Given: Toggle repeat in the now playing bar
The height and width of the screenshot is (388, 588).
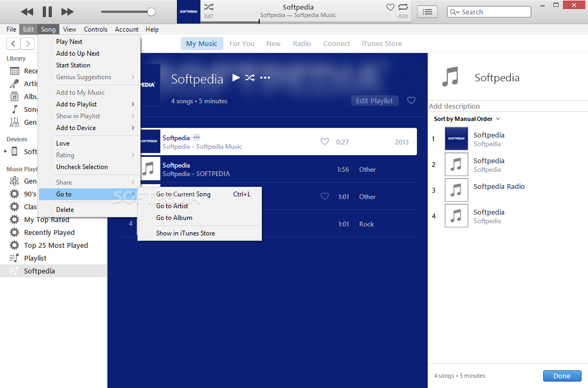Looking at the screenshot, I should [x=403, y=7].
